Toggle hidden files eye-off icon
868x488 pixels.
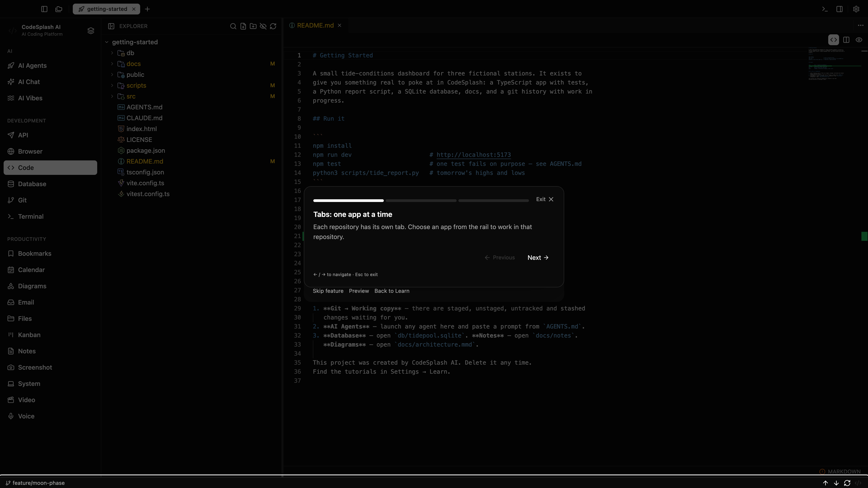tap(263, 26)
